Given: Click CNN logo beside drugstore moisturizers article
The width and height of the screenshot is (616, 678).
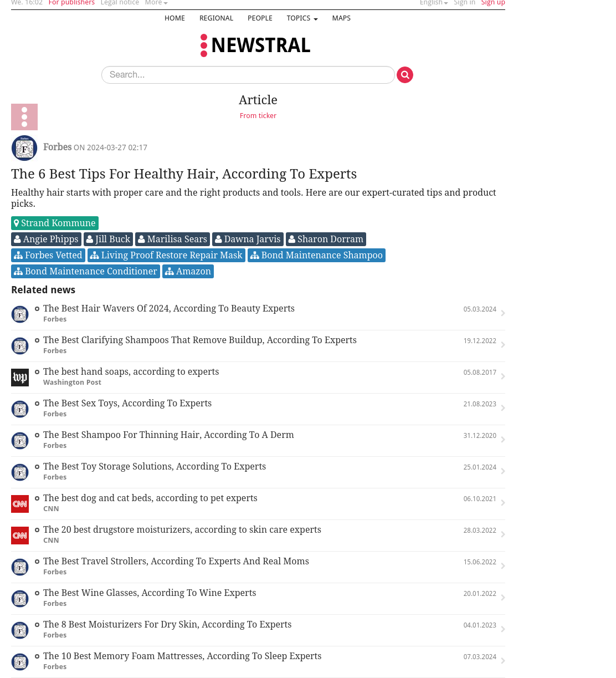Looking at the screenshot, I should 20,536.
